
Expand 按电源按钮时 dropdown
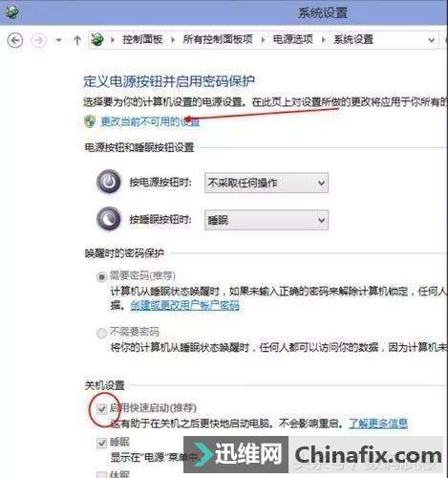267,183
